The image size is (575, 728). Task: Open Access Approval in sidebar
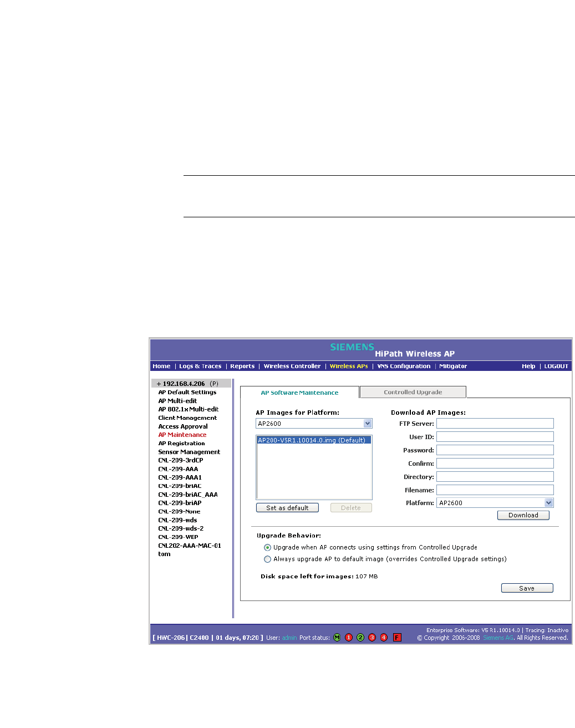(x=183, y=426)
